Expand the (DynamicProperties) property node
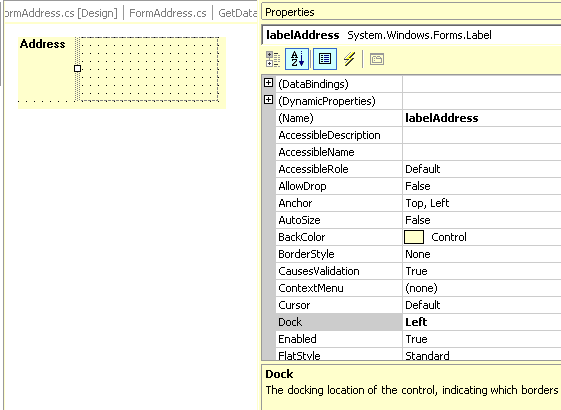Image resolution: width=561 pixels, height=410 pixels. point(268,100)
